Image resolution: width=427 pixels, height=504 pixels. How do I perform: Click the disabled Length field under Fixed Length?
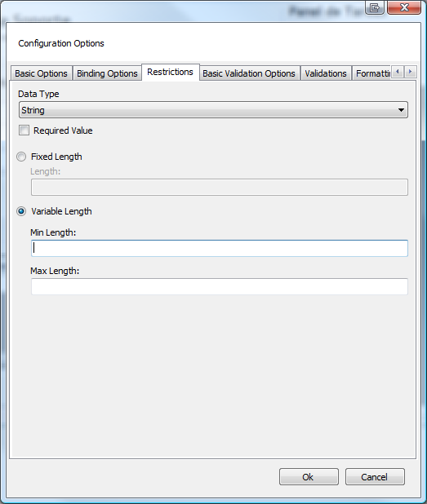tap(220, 187)
